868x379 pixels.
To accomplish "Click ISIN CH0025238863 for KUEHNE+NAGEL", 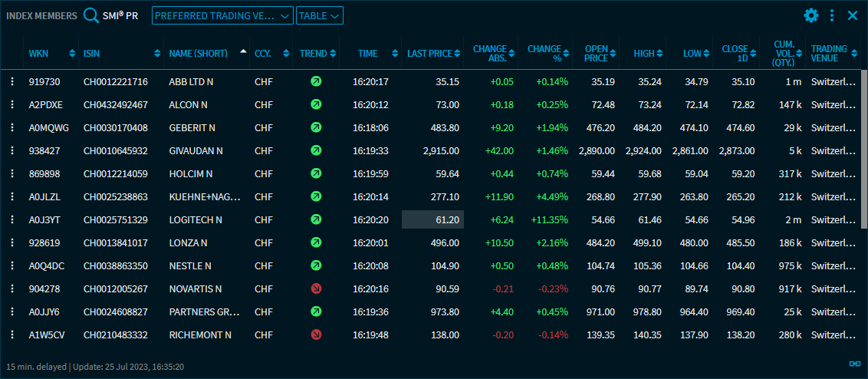I will click(116, 197).
